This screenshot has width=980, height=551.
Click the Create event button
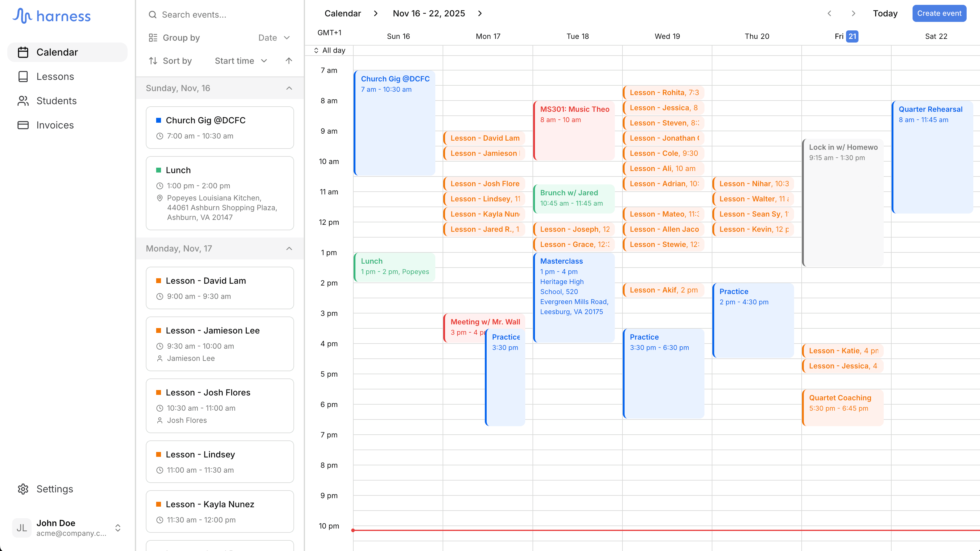939,14
